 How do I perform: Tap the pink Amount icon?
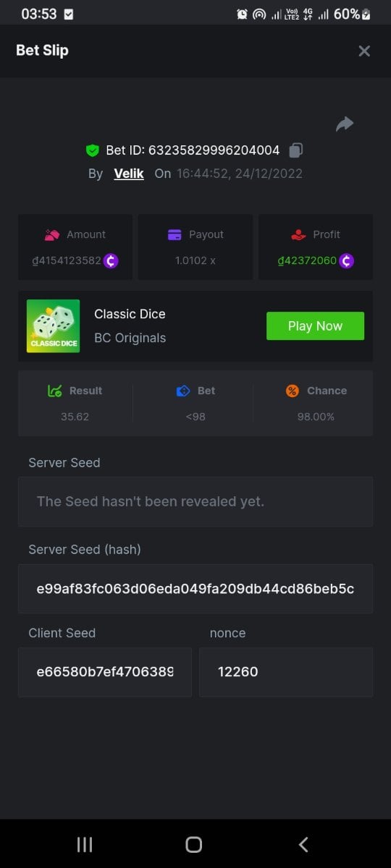click(51, 234)
